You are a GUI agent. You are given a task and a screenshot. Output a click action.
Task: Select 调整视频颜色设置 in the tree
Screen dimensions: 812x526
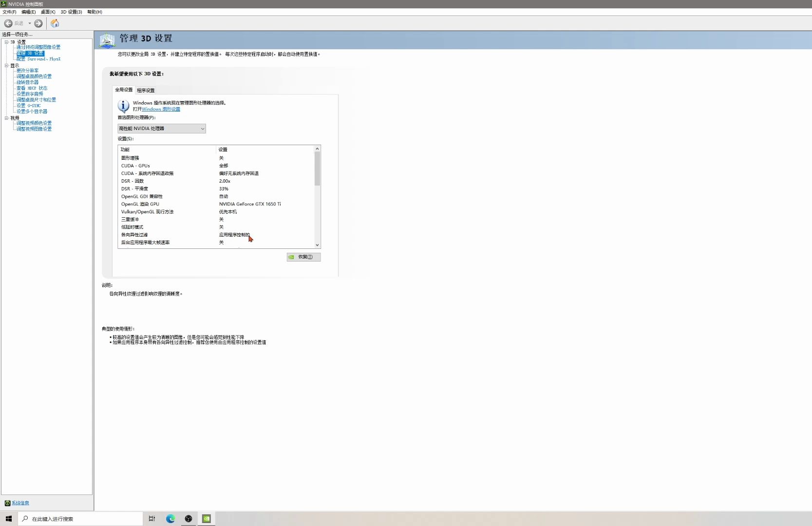click(x=34, y=123)
